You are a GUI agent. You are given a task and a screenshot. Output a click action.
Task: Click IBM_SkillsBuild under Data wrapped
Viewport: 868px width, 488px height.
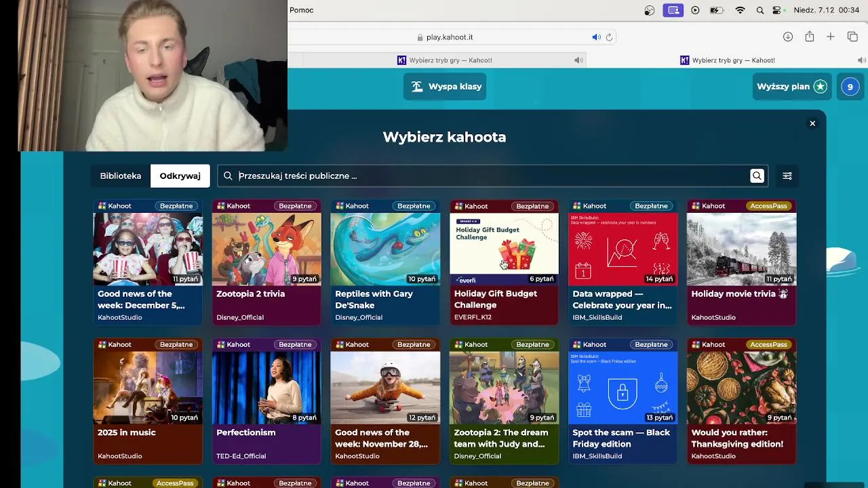(x=597, y=317)
